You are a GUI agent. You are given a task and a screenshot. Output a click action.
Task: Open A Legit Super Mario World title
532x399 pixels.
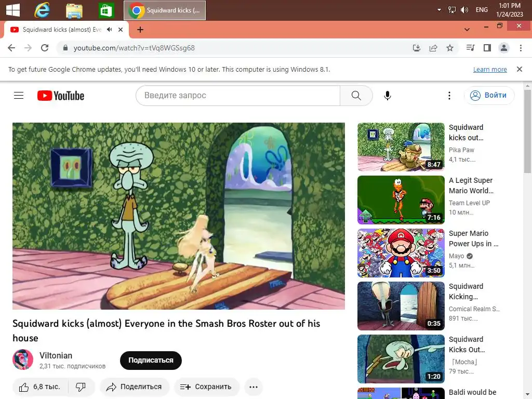(x=471, y=185)
